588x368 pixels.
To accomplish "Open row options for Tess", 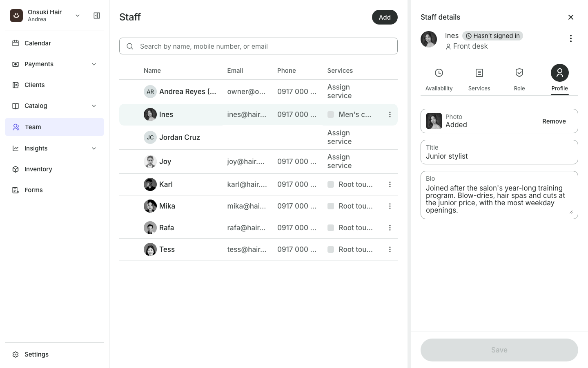I will tap(390, 249).
